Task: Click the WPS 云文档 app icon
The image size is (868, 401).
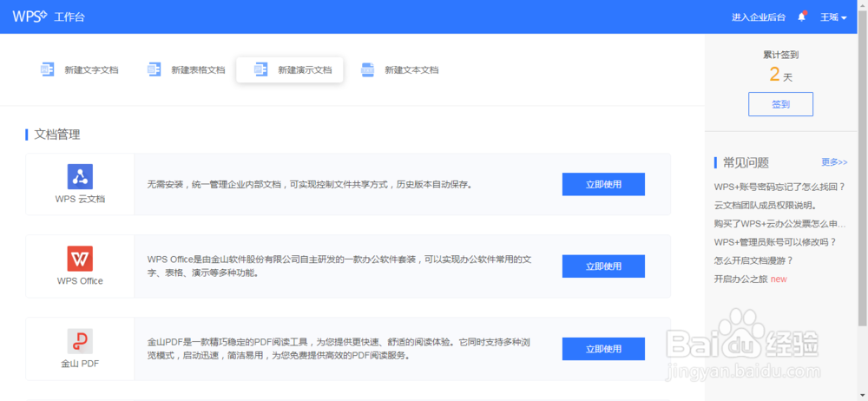Action: point(80,177)
